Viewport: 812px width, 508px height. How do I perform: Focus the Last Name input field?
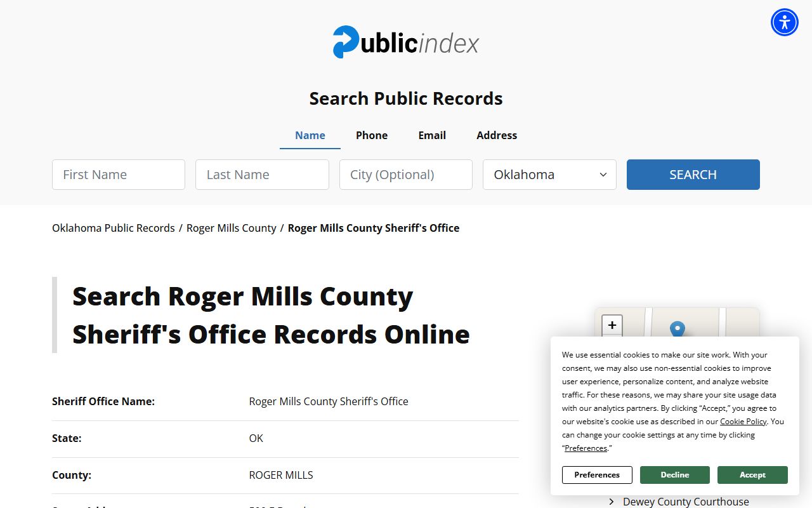coord(262,175)
